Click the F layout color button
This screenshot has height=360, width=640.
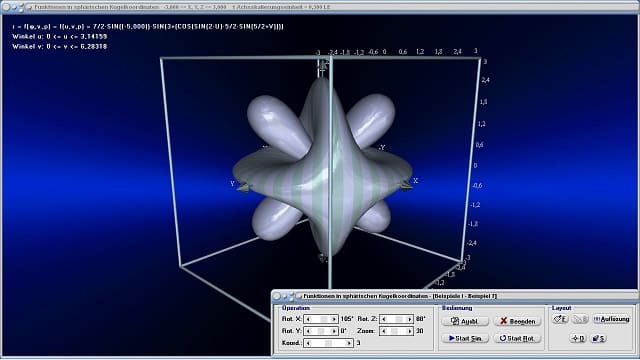[560, 319]
